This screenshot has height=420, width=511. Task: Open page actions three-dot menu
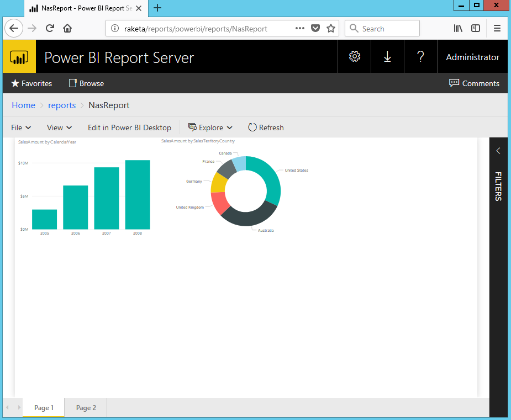[300, 28]
